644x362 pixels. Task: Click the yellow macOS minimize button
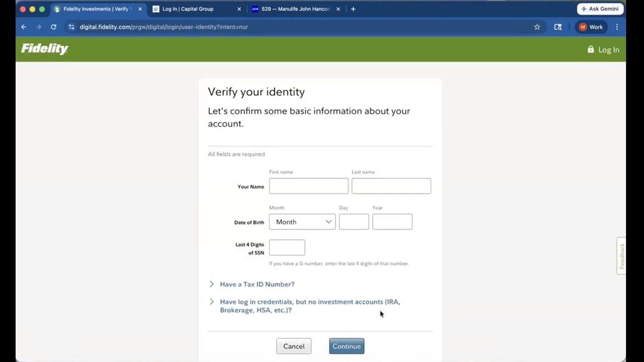click(32, 9)
